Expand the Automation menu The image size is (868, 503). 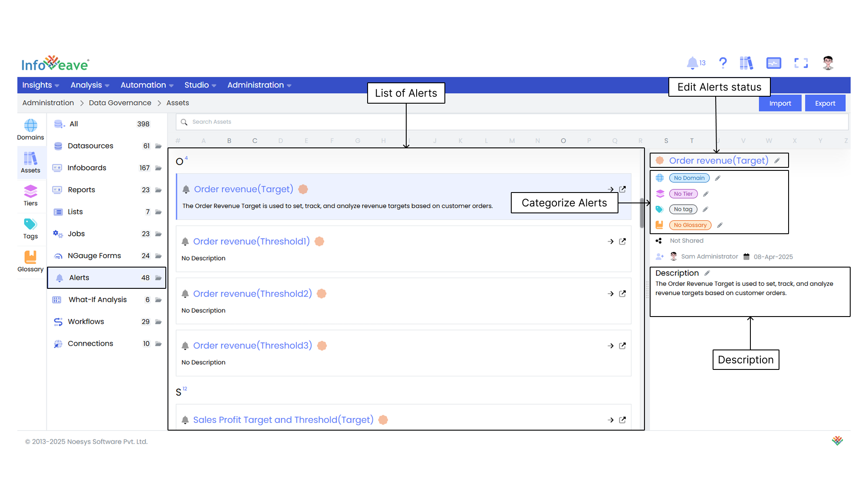(x=147, y=85)
